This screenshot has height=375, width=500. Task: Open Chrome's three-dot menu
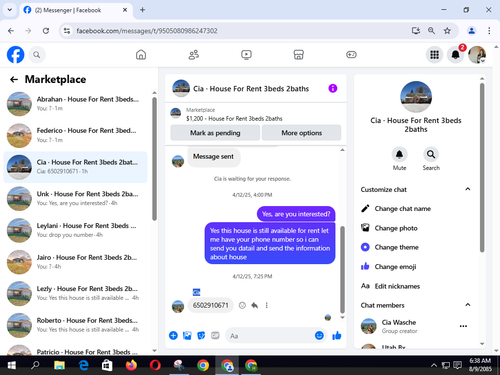[489, 31]
